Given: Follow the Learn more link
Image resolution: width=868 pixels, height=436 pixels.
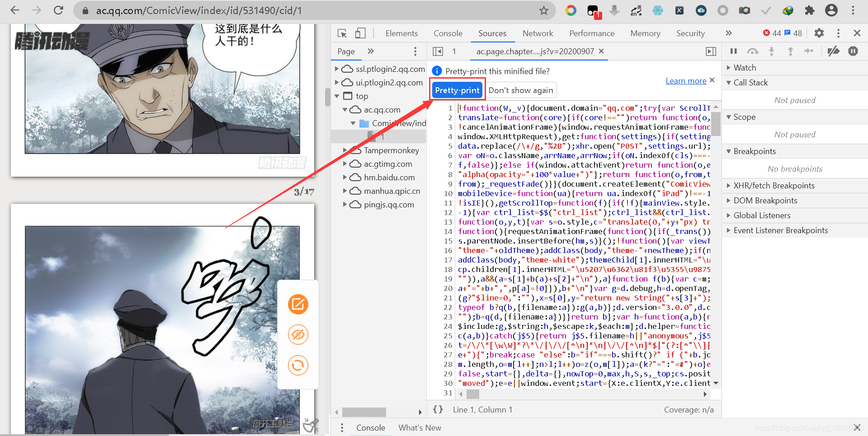Looking at the screenshot, I should pos(686,81).
